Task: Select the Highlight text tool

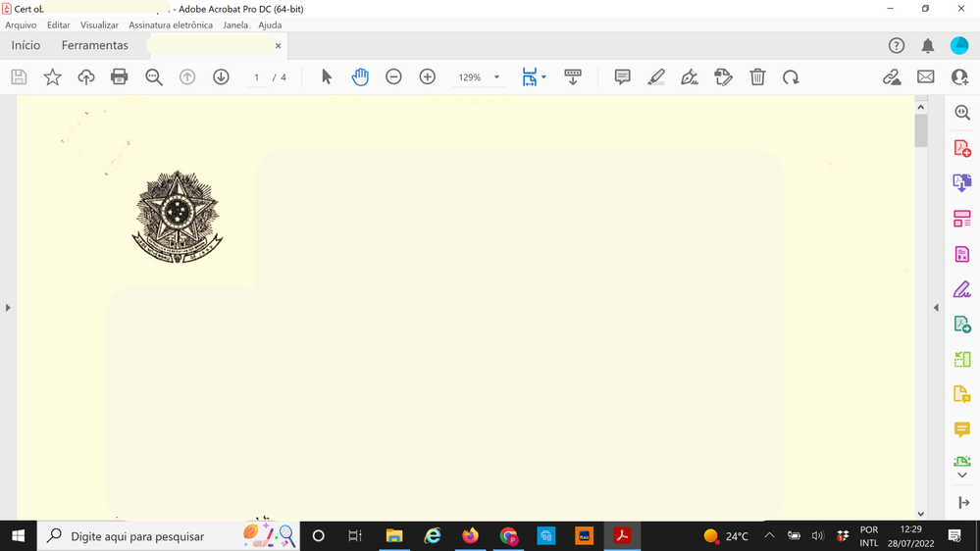Action: pos(655,76)
